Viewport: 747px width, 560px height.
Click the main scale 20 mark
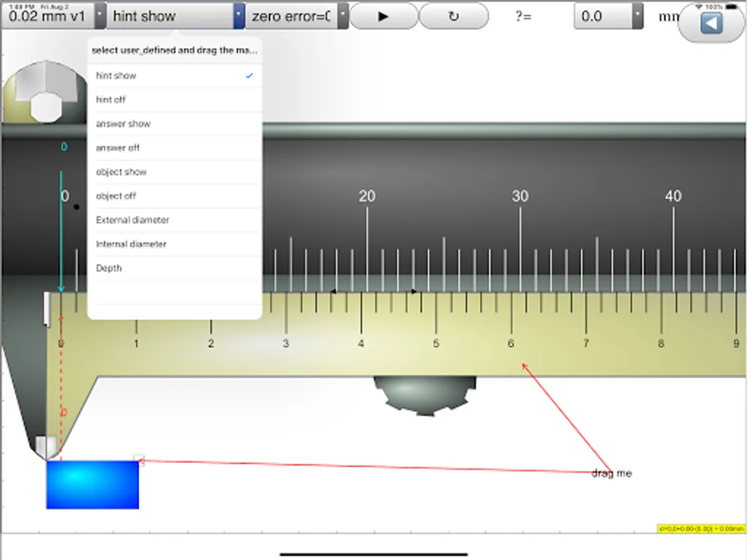coord(367,197)
